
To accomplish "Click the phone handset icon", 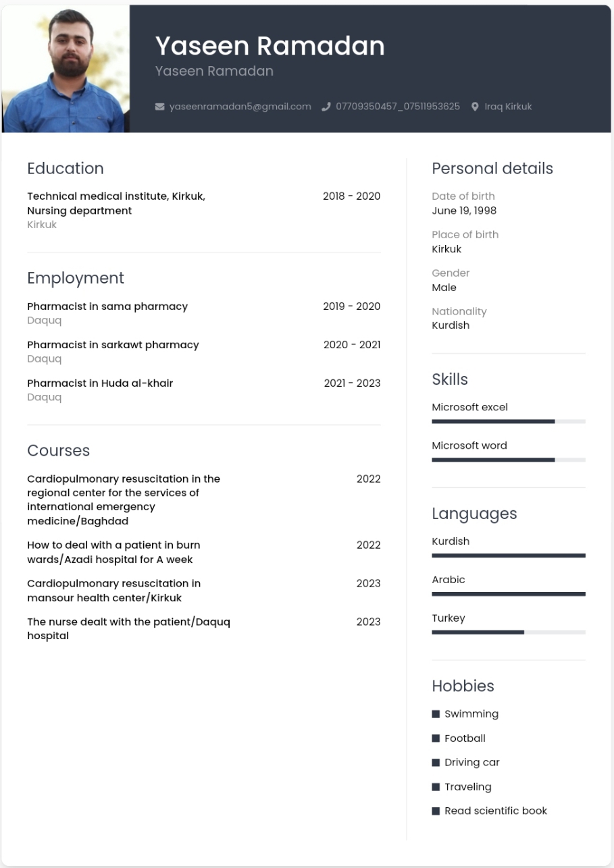I will tap(326, 107).
